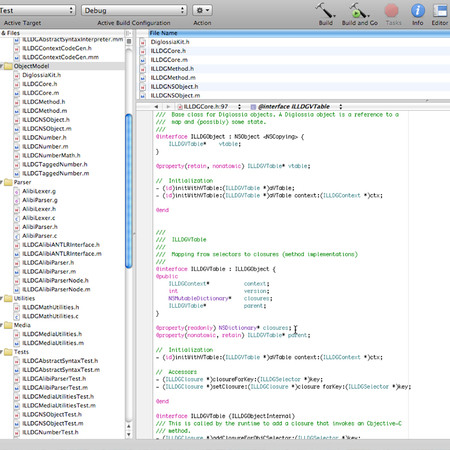Screen dimensions: 450x450
Task: Select ILLDGCore.h in the sidebar tree
Action: point(39,84)
